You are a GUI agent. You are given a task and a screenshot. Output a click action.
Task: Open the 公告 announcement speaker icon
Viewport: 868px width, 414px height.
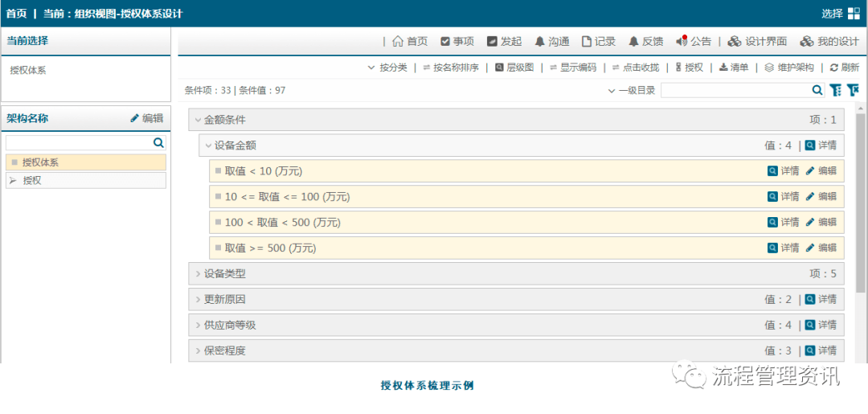682,42
